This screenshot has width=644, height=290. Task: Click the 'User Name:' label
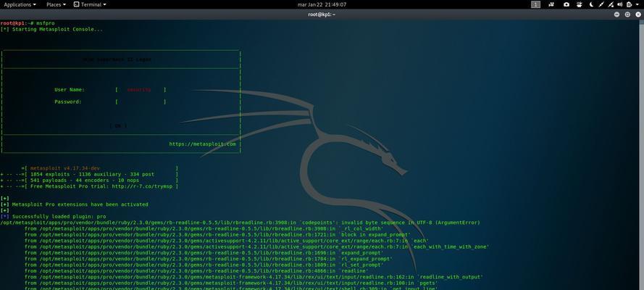coord(70,90)
